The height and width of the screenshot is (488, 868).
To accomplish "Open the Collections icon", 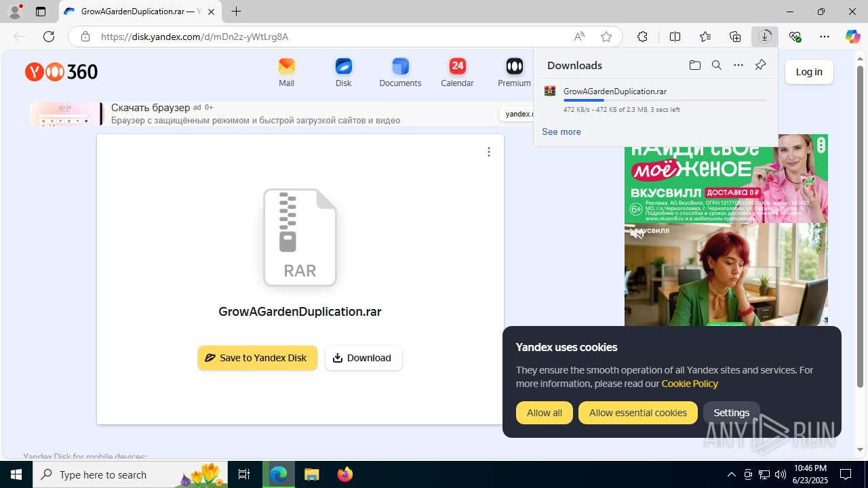I will point(735,37).
